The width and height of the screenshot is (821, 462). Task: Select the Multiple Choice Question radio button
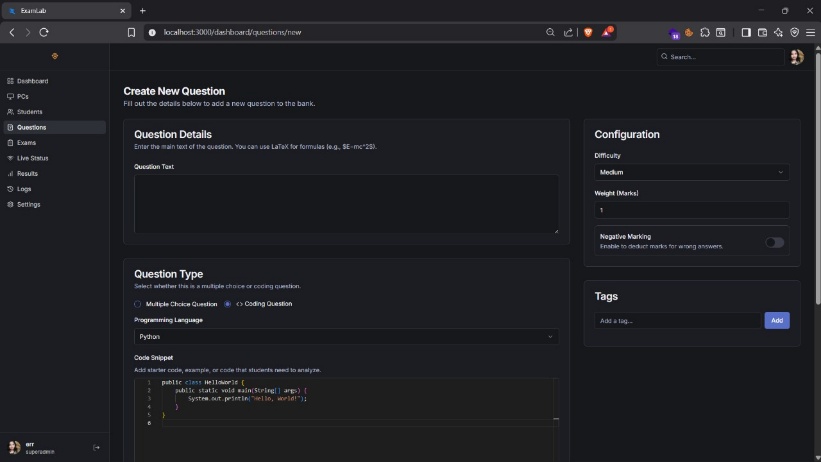point(138,304)
